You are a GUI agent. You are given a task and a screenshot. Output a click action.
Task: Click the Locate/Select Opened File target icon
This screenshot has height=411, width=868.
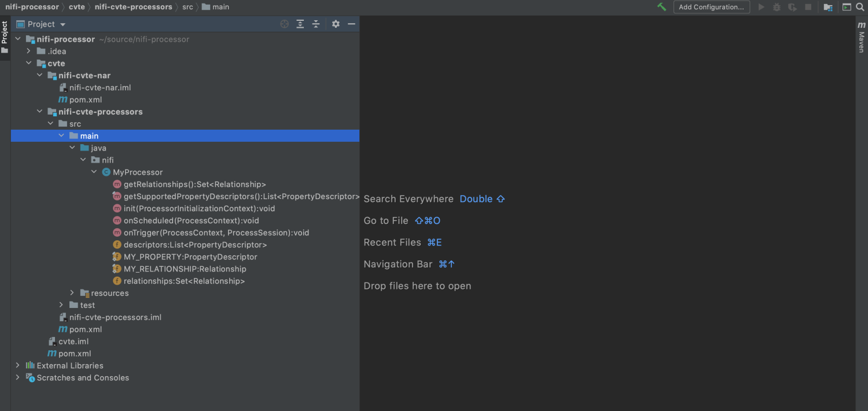pos(284,24)
